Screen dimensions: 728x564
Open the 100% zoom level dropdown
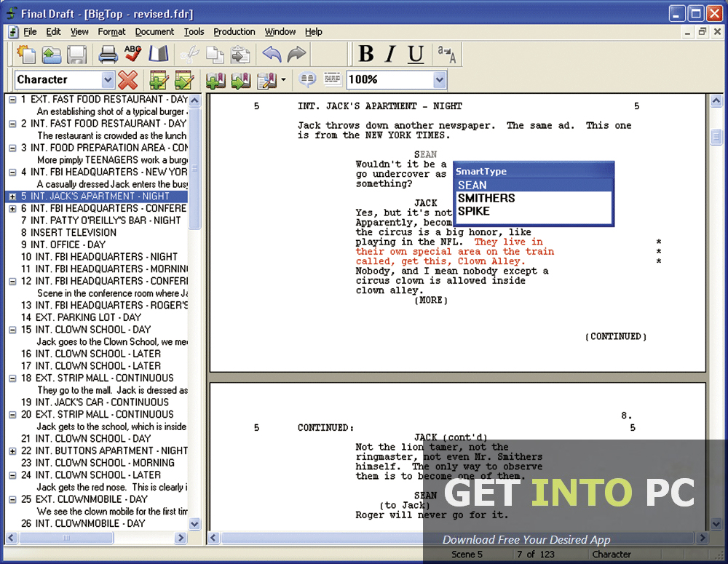(439, 80)
